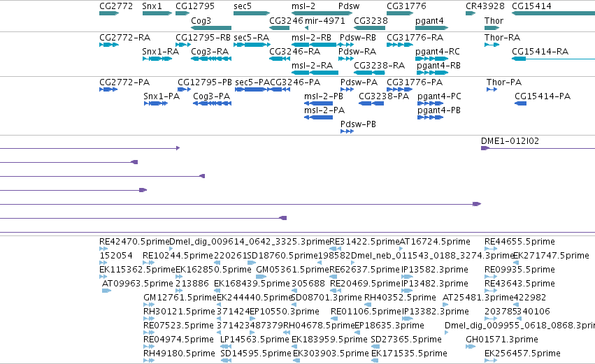Click protein CG3238-PA
The height and width of the screenshot is (364, 595).
[371, 103]
